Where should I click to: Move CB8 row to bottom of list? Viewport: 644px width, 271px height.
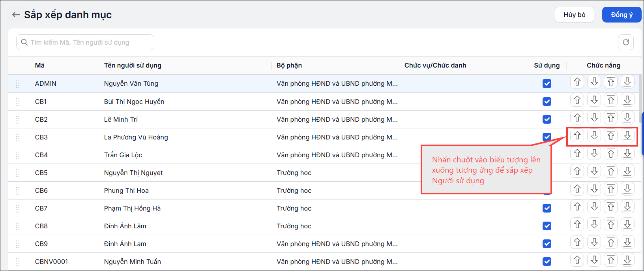pyautogui.click(x=627, y=224)
